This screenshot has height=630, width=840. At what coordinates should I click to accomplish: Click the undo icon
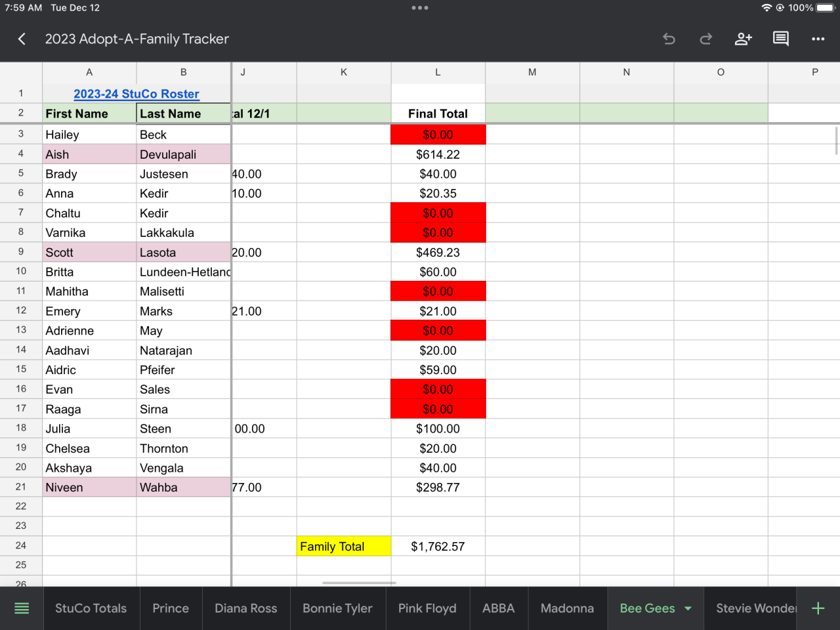tap(669, 39)
